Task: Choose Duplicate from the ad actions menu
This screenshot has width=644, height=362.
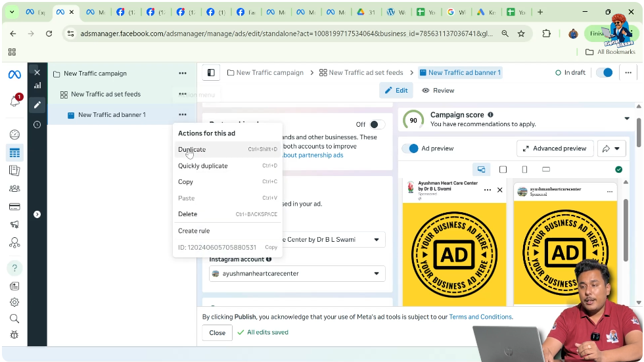Action: 227,149
